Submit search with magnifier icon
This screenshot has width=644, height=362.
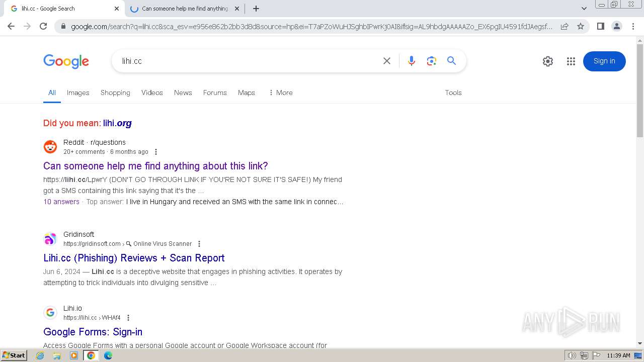(451, 61)
